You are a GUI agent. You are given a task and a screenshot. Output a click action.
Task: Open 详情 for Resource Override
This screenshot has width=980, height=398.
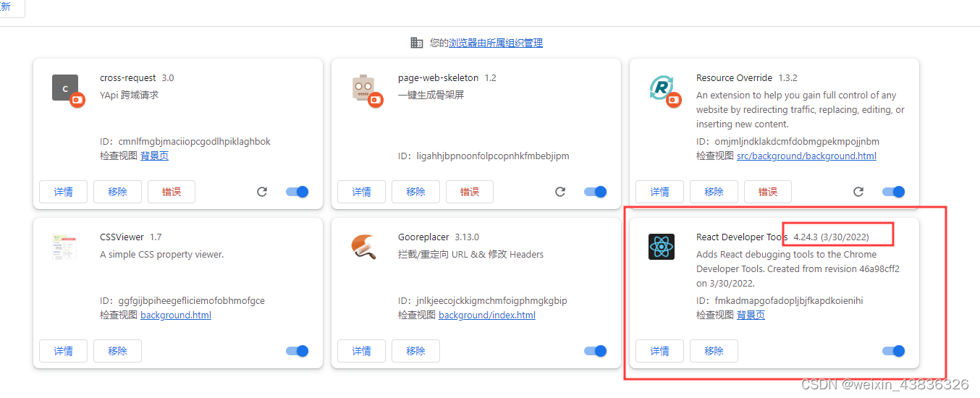pyautogui.click(x=659, y=192)
